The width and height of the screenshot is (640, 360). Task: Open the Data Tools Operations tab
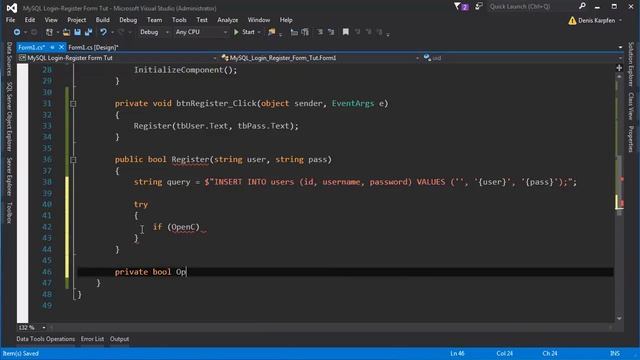[x=46, y=339]
